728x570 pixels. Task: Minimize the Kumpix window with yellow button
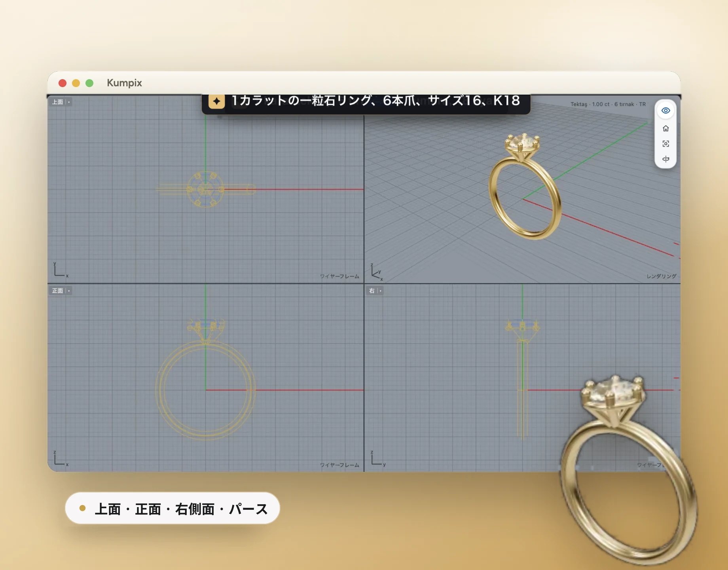pos(76,83)
